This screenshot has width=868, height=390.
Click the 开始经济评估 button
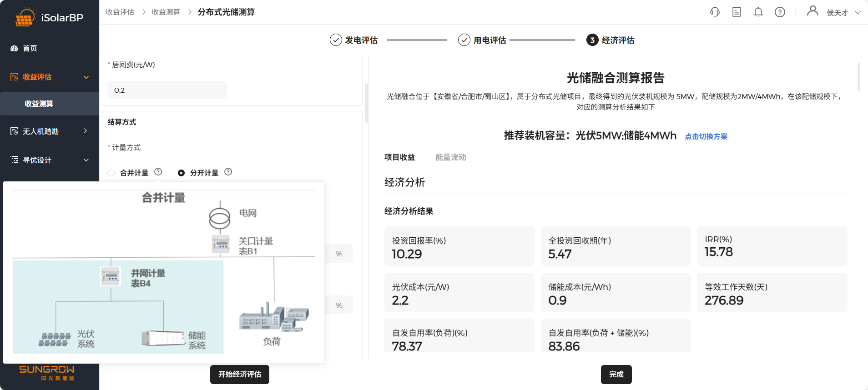coord(239,374)
